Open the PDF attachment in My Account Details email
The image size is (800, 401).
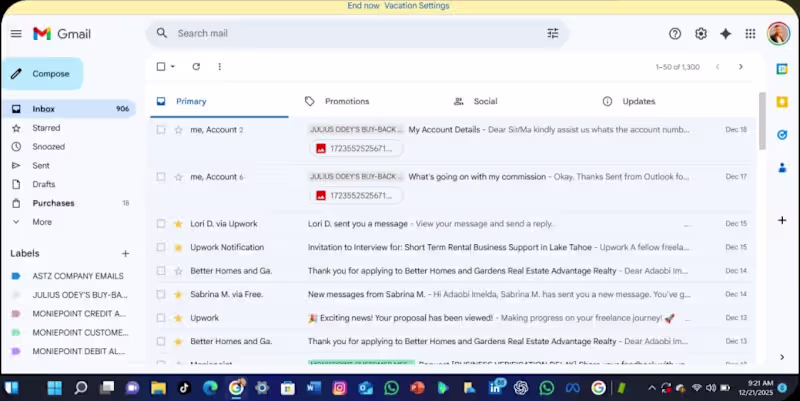[356, 148]
